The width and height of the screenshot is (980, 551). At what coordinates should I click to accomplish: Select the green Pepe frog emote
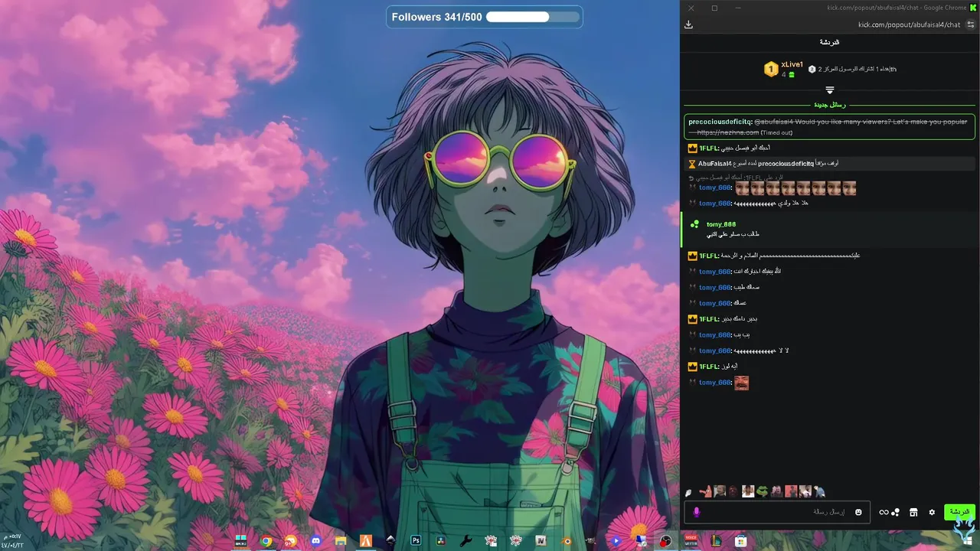click(763, 491)
